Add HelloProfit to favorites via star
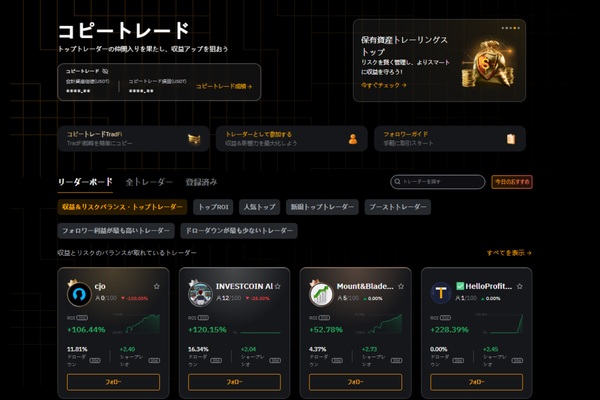 (520, 286)
